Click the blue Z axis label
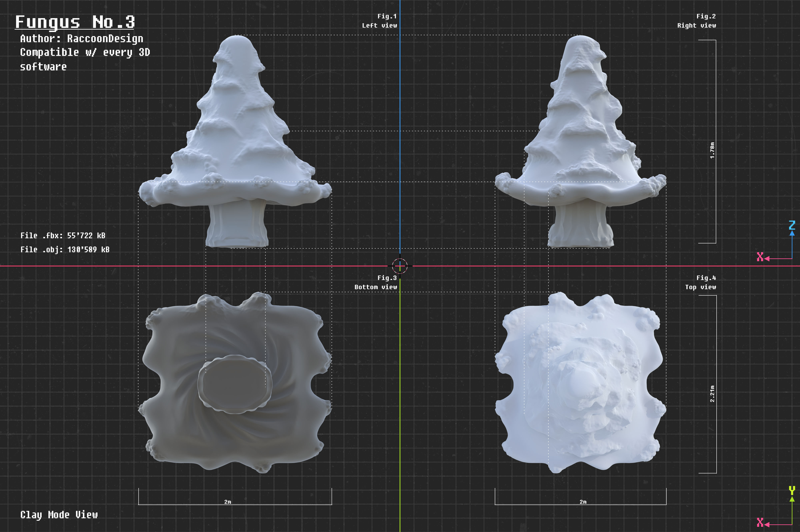This screenshot has height=532, width=800. pyautogui.click(x=792, y=225)
